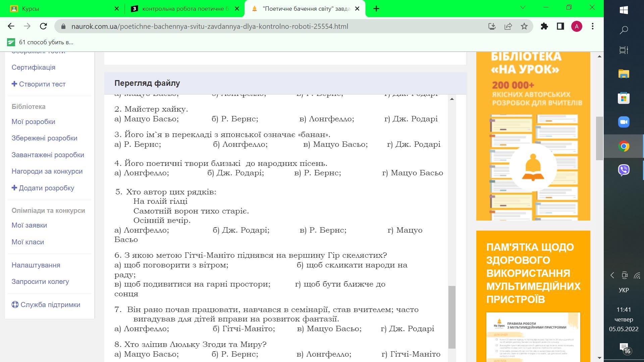This screenshot has height=362, width=644.
Task: Open the profile avatar A button
Action: [576, 26]
